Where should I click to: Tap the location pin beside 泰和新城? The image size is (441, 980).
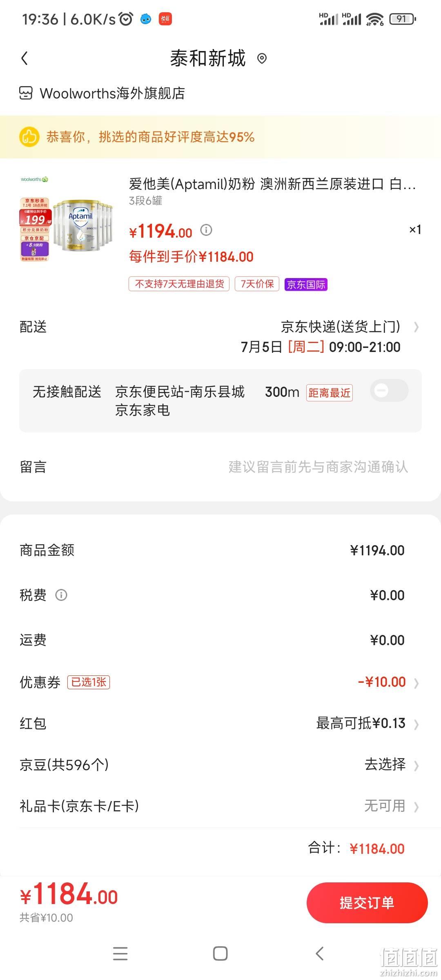(x=262, y=59)
